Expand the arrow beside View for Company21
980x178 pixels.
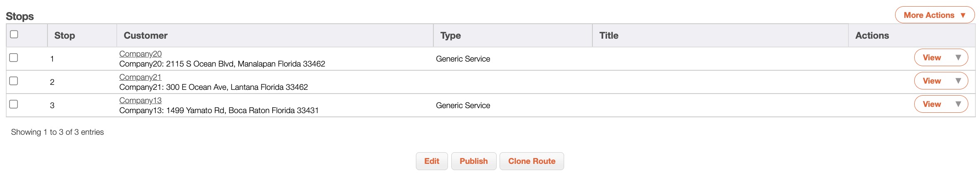[958, 81]
